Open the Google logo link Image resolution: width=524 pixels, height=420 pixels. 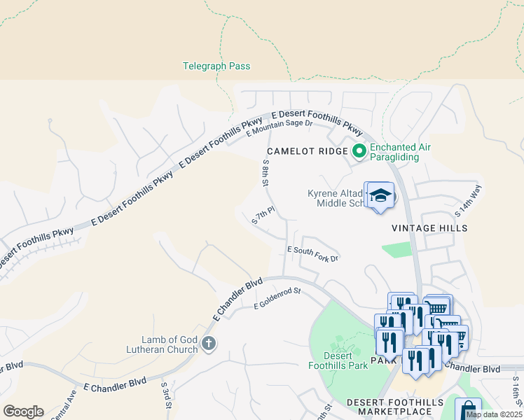click(x=23, y=412)
